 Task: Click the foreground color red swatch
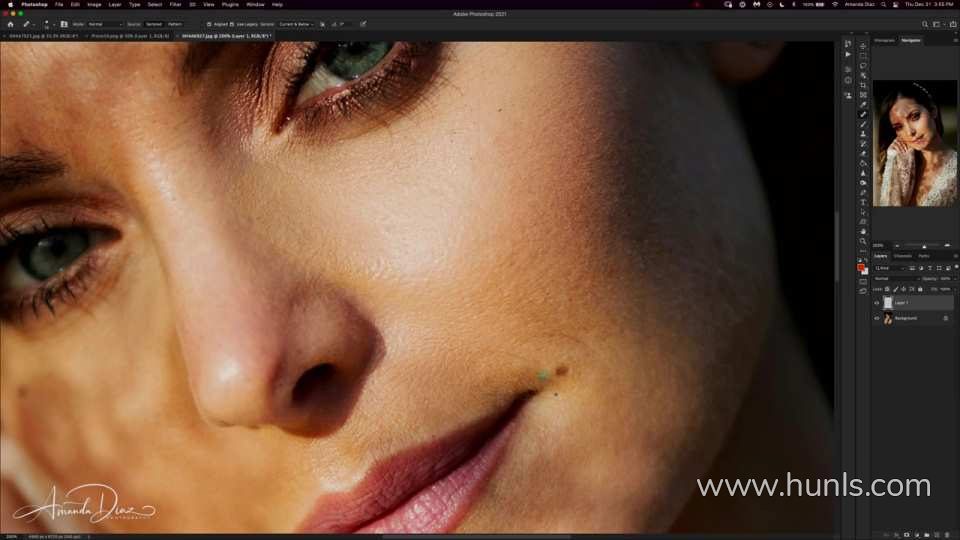(x=861, y=268)
